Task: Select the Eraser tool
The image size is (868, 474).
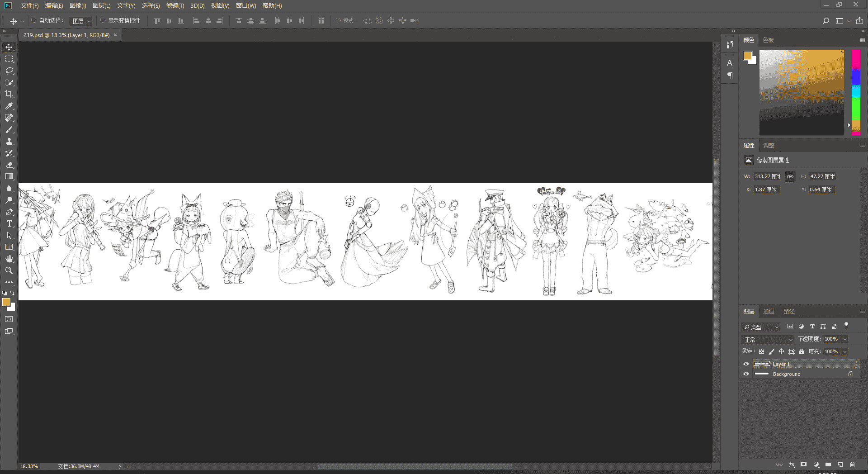Action: pos(9,165)
